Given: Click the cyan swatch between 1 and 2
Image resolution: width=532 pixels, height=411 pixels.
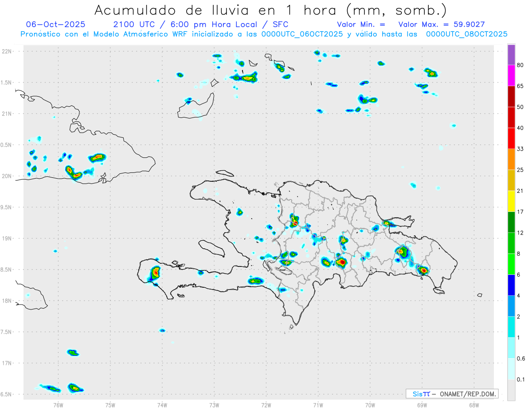Looking at the screenshot, I should (511, 327).
